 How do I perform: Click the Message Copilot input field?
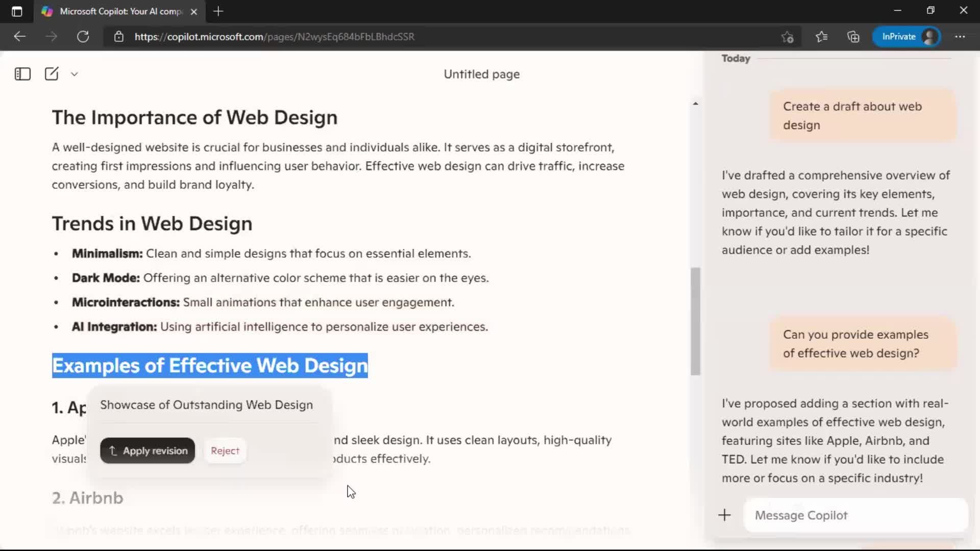click(x=856, y=515)
